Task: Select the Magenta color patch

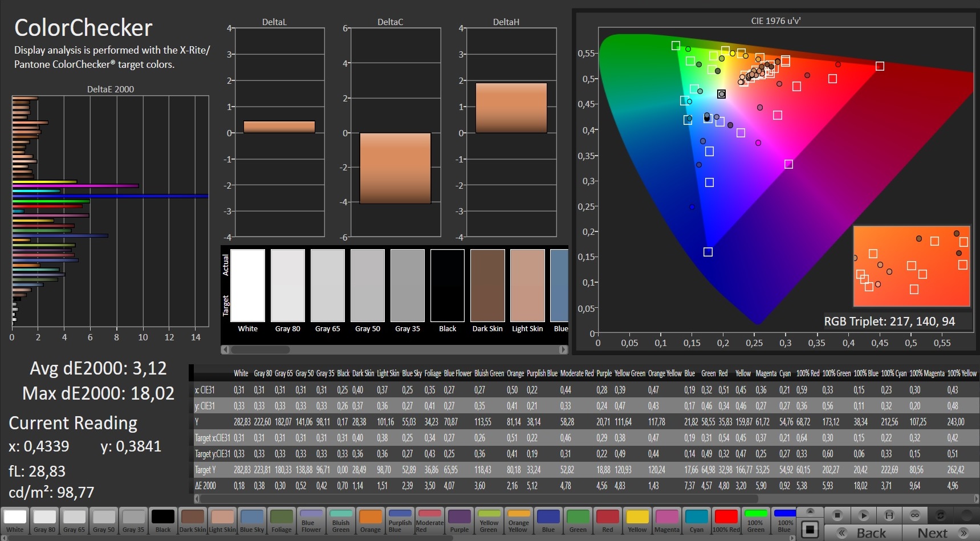Action: point(666,520)
